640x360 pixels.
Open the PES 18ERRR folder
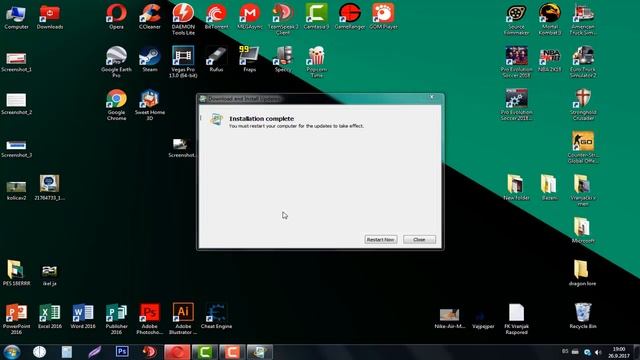pyautogui.click(x=16, y=273)
